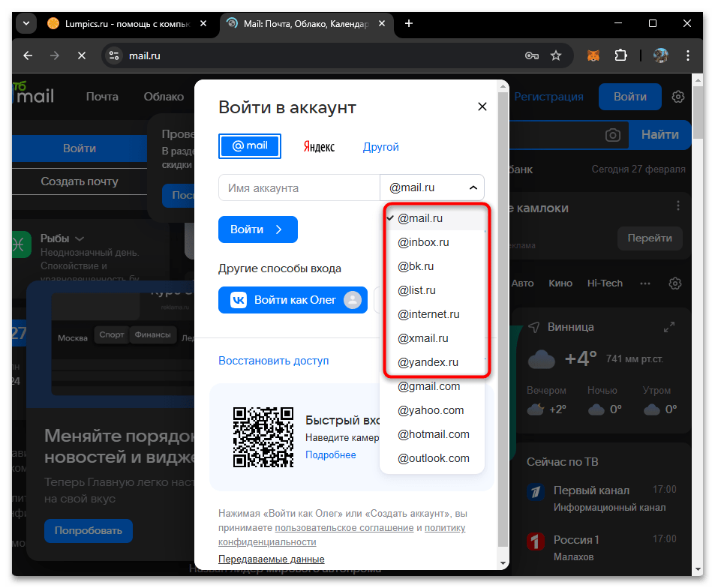Close the Lumpics.ru tab
The image size is (715, 588).
[x=203, y=23]
